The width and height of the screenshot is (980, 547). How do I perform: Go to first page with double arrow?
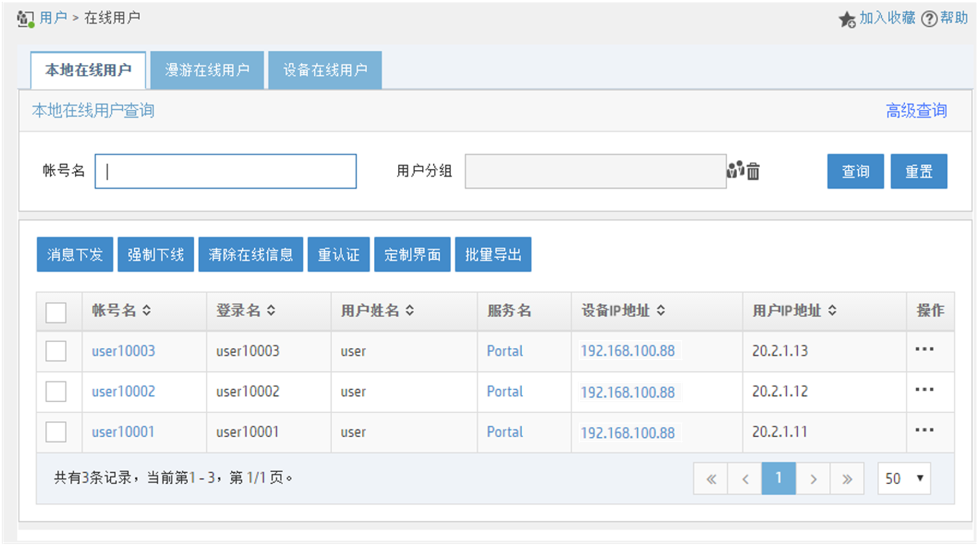(711, 479)
